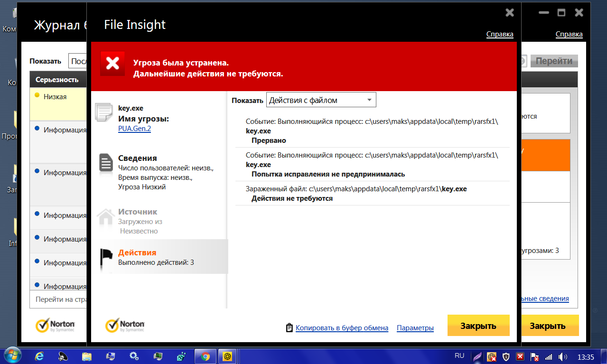Switch to the Norton taskbar button
Image resolution: width=607 pixels, height=364 pixels.
click(228, 356)
